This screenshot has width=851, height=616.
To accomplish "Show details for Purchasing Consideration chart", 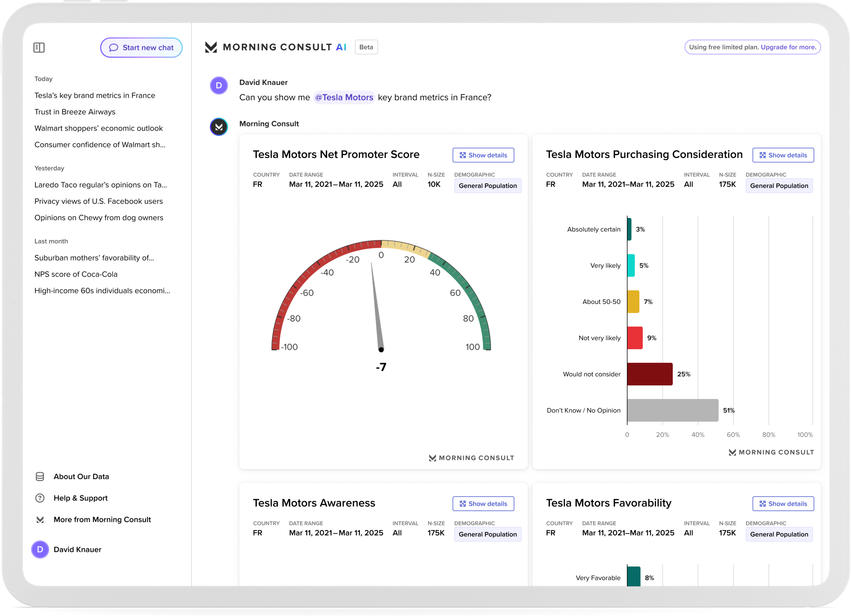I will tap(783, 155).
